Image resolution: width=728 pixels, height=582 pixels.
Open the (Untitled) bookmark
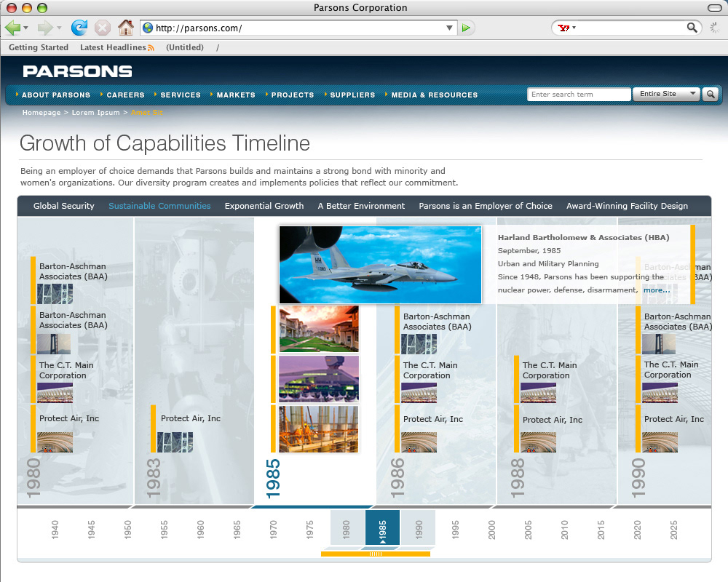pyautogui.click(x=185, y=47)
